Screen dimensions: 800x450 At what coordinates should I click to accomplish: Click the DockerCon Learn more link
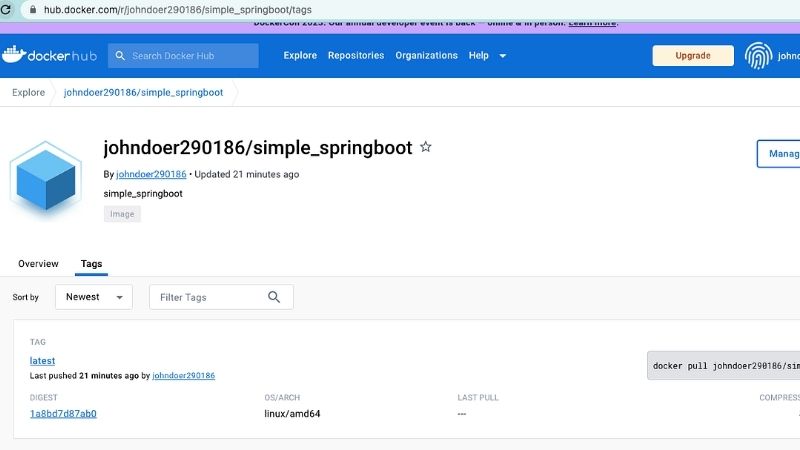[x=592, y=23]
